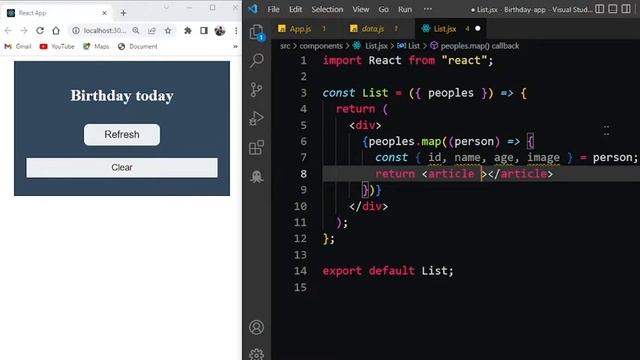640x360 pixels.
Task: Open the File menu in VS Code
Action: (x=273, y=9)
